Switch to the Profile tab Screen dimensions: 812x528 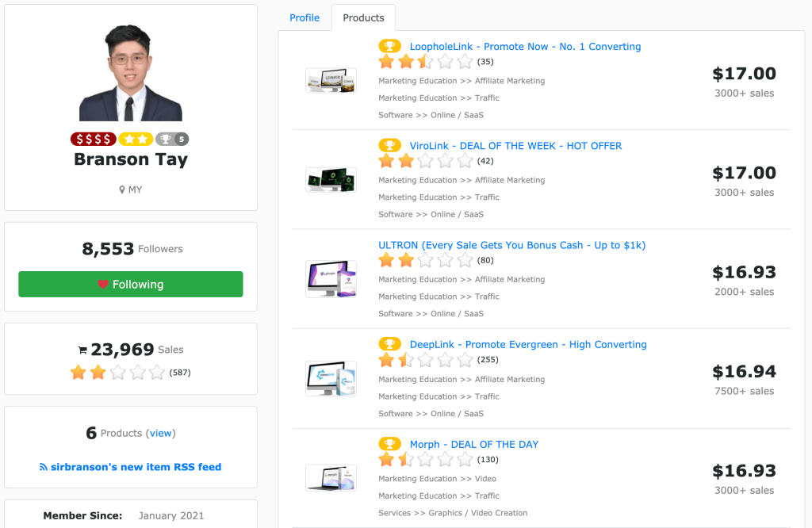click(x=304, y=17)
